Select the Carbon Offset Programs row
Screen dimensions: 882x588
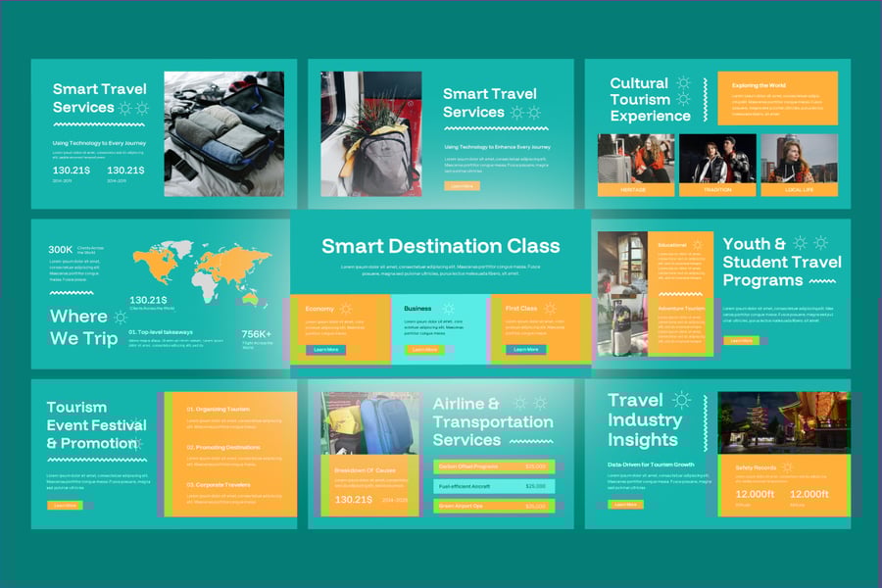[x=493, y=466]
